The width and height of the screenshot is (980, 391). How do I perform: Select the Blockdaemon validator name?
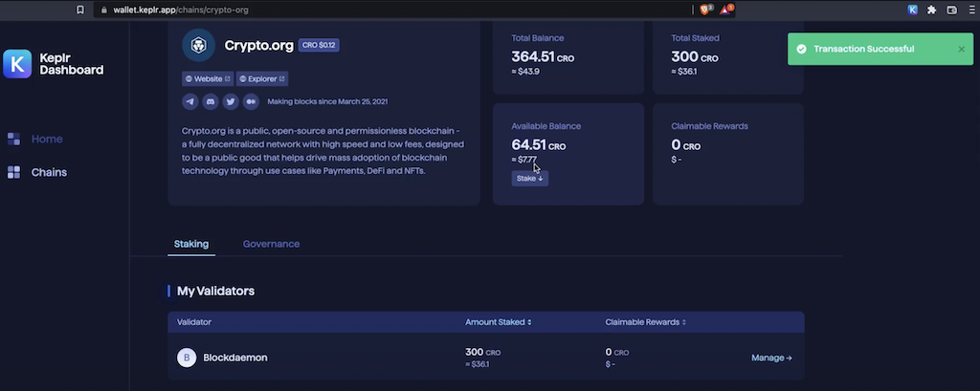click(235, 358)
